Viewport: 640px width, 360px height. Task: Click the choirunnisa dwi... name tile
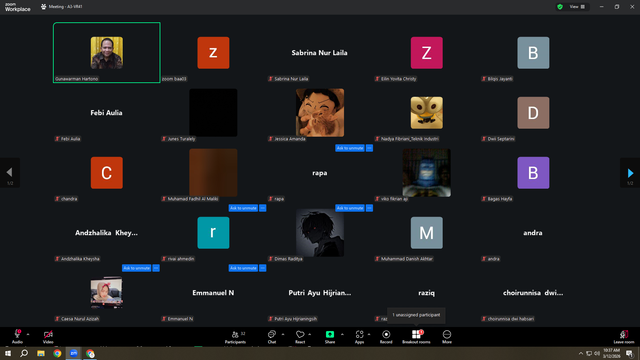tap(533, 293)
